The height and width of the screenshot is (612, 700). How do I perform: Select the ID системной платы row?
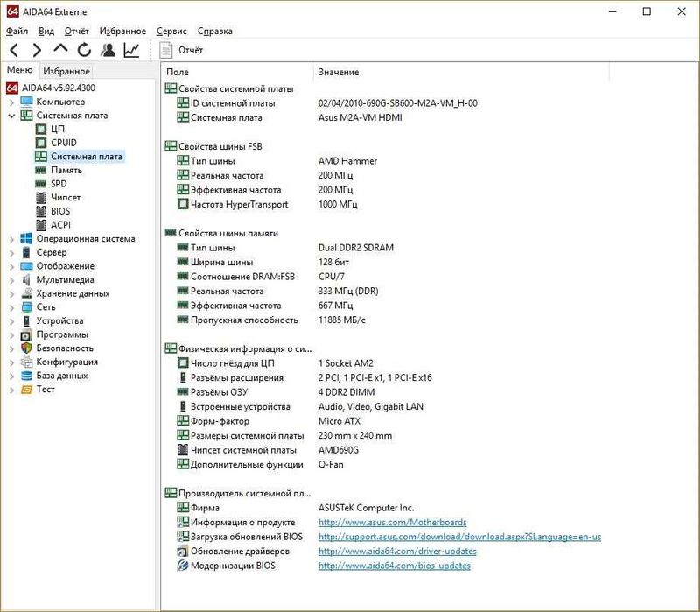click(x=328, y=103)
